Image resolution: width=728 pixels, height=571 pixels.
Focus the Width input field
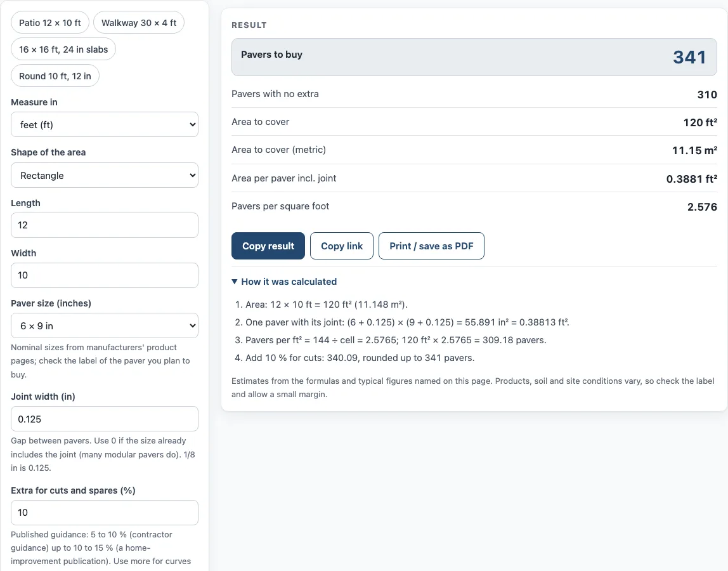(105, 275)
